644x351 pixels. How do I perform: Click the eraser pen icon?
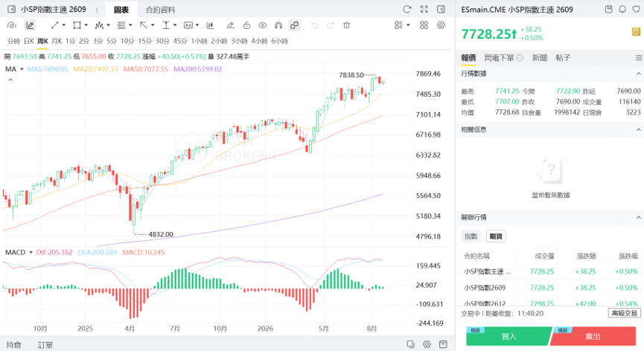[230, 25]
